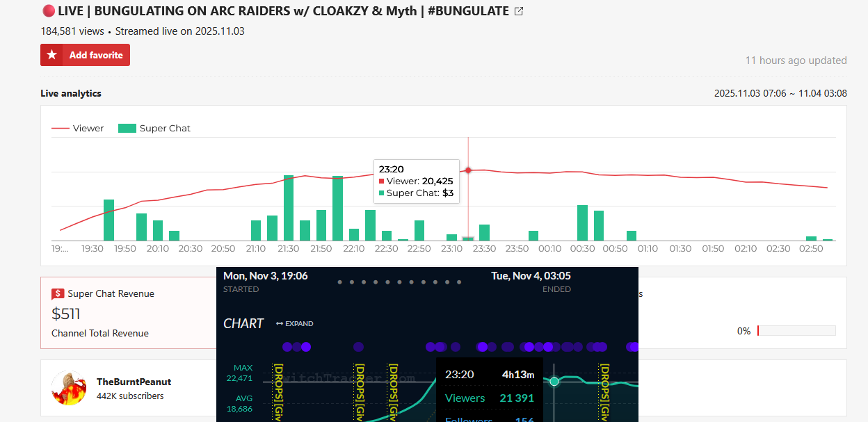Click the Streamed live on 2025.11.03 text
Image resolution: width=868 pixels, height=422 pixels.
(180, 31)
